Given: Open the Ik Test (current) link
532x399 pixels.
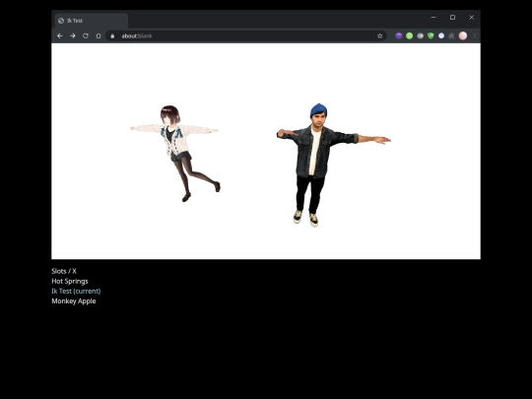Looking at the screenshot, I should [x=76, y=291].
